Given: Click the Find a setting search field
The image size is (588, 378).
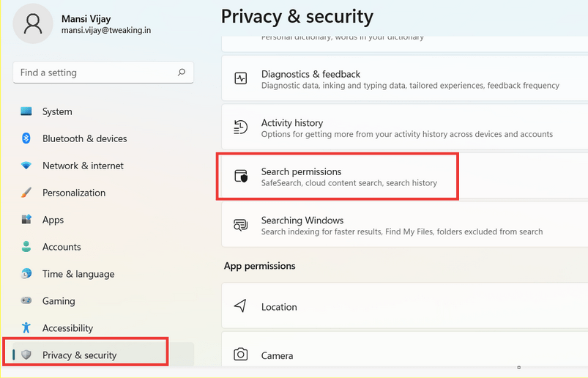Looking at the screenshot, I should tap(103, 73).
